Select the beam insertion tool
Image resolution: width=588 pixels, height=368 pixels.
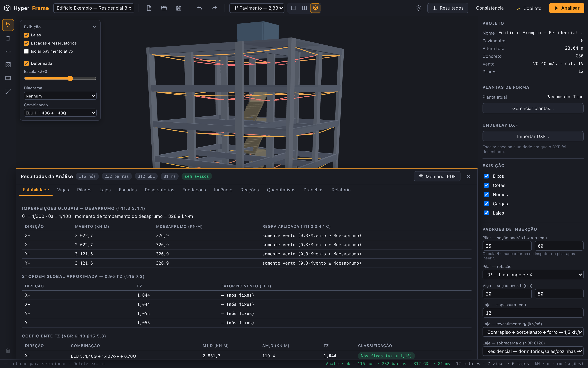[8, 51]
